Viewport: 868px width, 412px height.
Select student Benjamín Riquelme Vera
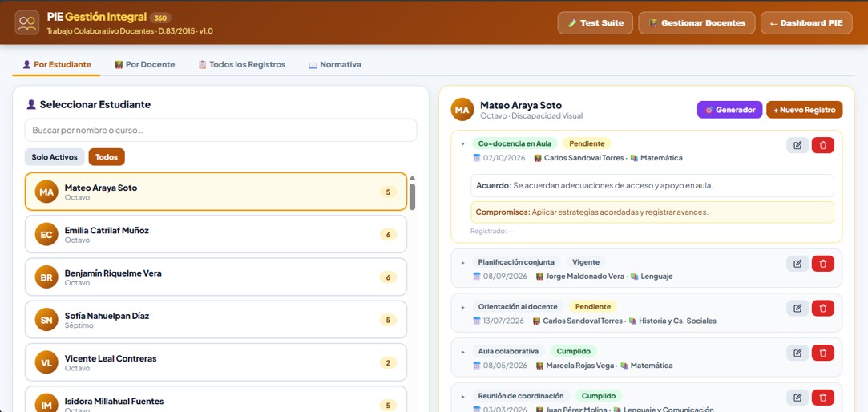(x=216, y=277)
